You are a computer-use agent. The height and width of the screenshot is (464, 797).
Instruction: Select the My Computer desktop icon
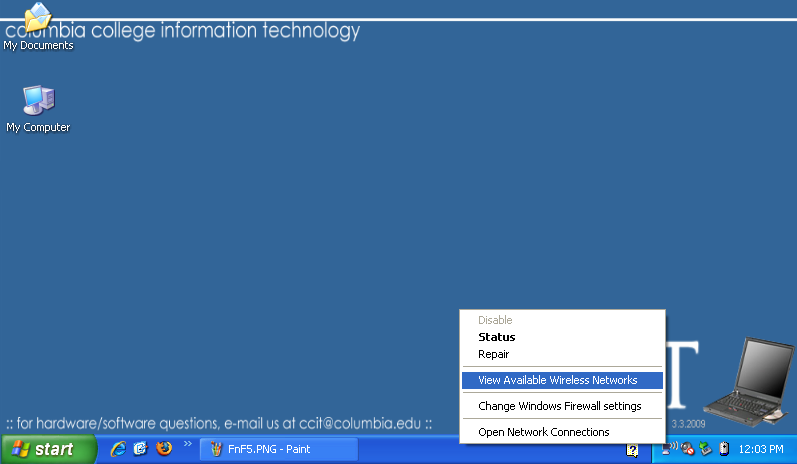tap(38, 109)
